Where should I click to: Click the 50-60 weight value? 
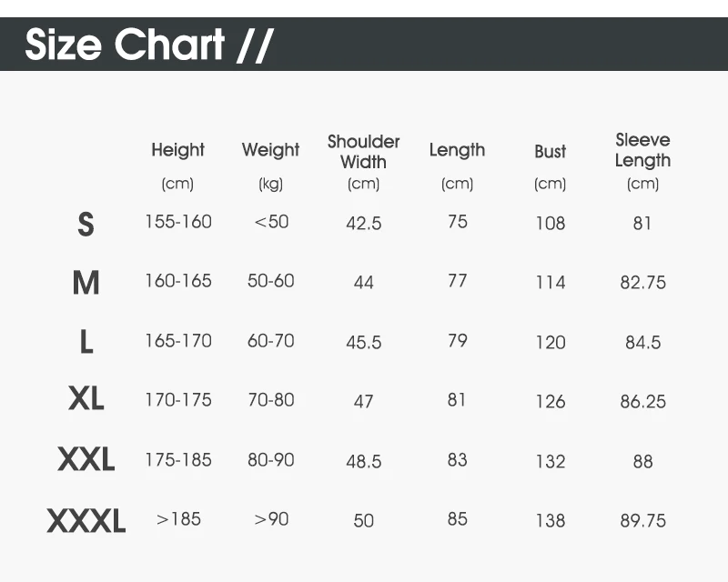[270, 280]
